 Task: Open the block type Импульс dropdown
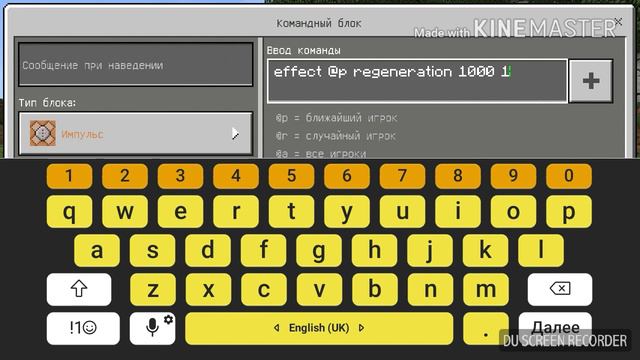tap(136, 133)
